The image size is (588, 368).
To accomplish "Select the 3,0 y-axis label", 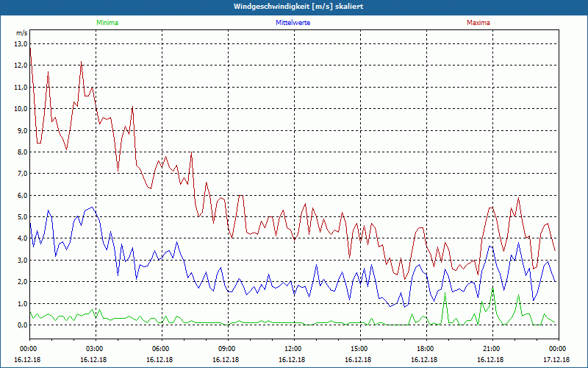I will click(23, 261).
